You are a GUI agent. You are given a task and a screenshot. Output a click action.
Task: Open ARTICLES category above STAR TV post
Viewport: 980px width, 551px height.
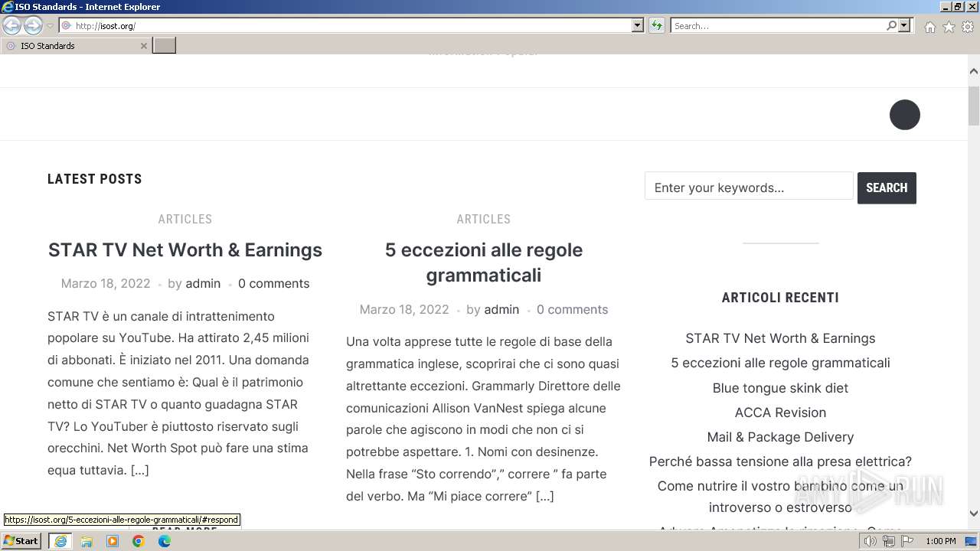[185, 219]
